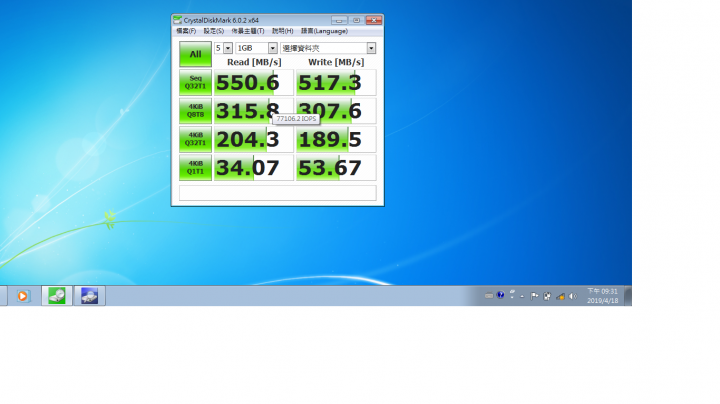Click the Write [MB/s] column header
Viewport: 720px width, 404px height.
coord(336,62)
